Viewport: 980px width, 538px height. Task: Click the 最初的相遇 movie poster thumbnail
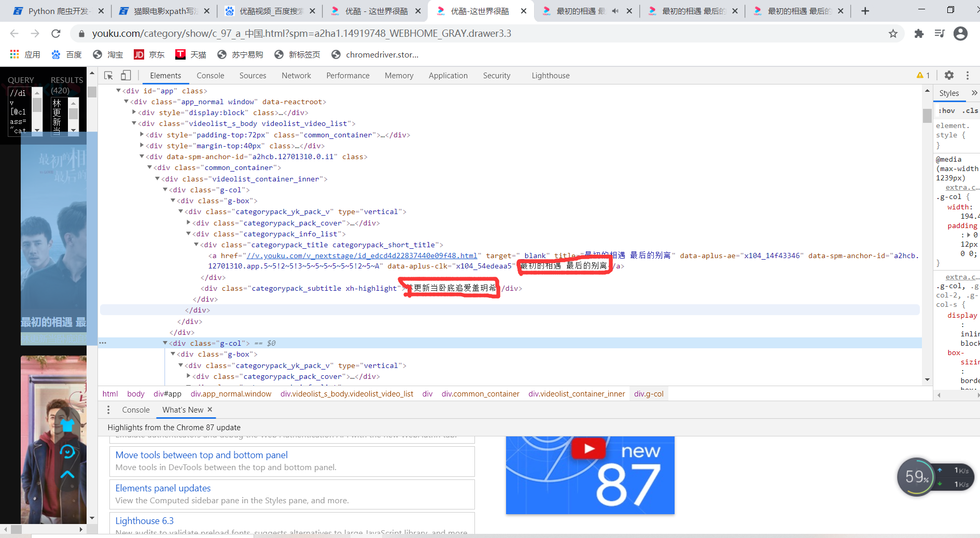(53, 238)
